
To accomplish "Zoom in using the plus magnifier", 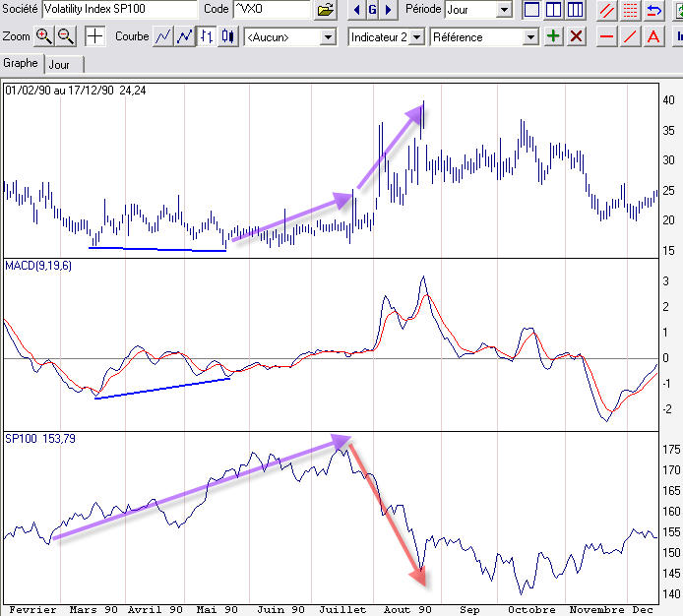I will coord(43,36).
